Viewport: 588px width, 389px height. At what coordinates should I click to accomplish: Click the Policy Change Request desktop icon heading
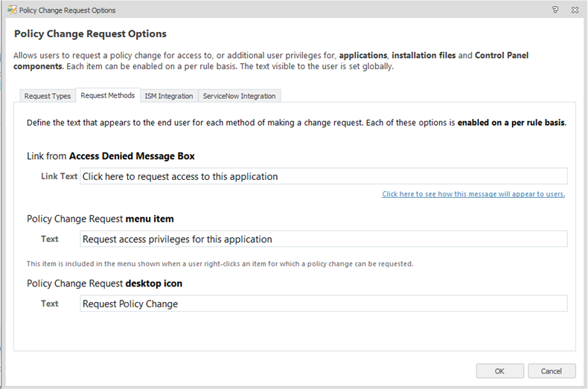pyautogui.click(x=104, y=283)
